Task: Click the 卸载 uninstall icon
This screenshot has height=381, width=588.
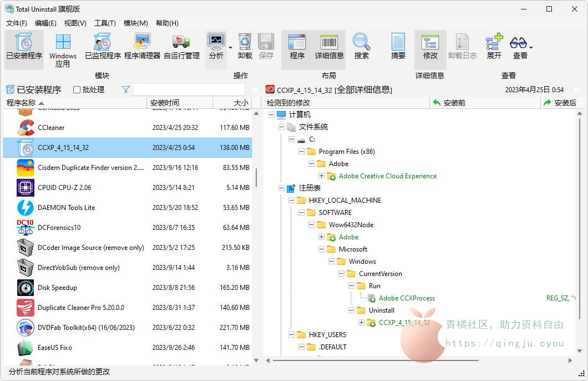Action: point(245,47)
